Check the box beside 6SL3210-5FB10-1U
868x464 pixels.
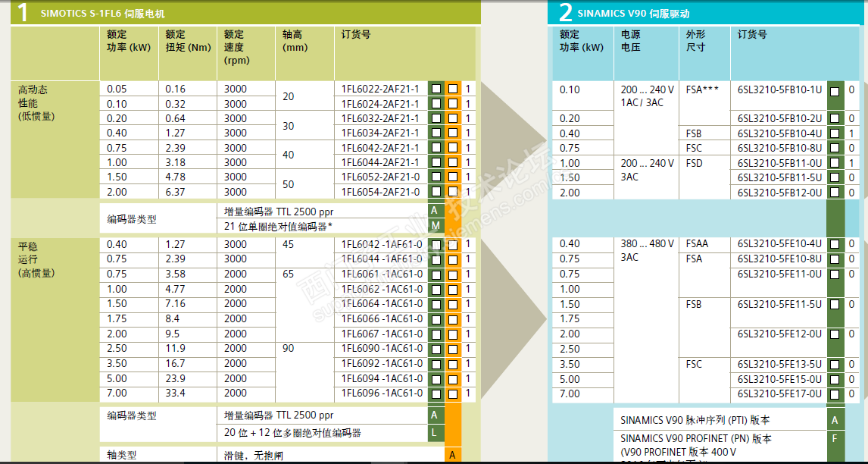[835, 91]
